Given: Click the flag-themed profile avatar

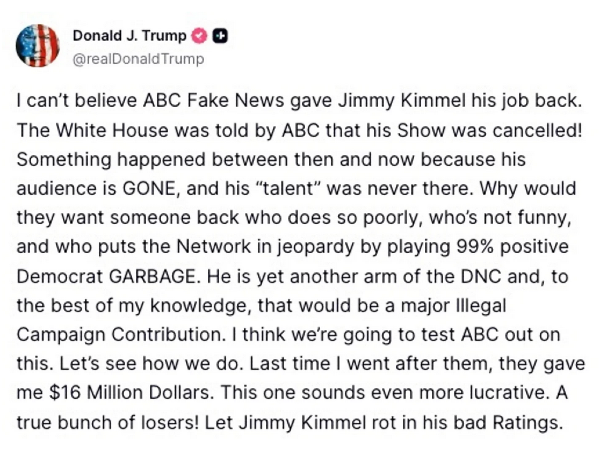Looking at the screenshot, I should tap(38, 45).
